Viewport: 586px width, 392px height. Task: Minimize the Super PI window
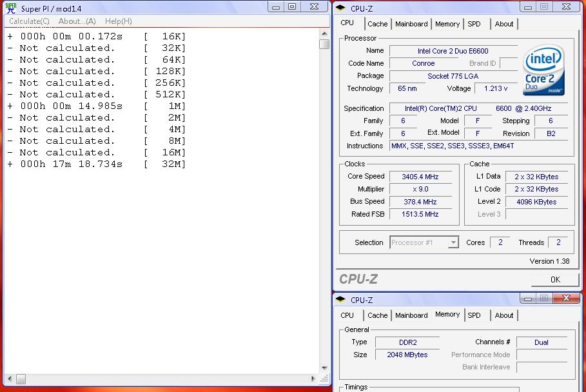coord(276,6)
